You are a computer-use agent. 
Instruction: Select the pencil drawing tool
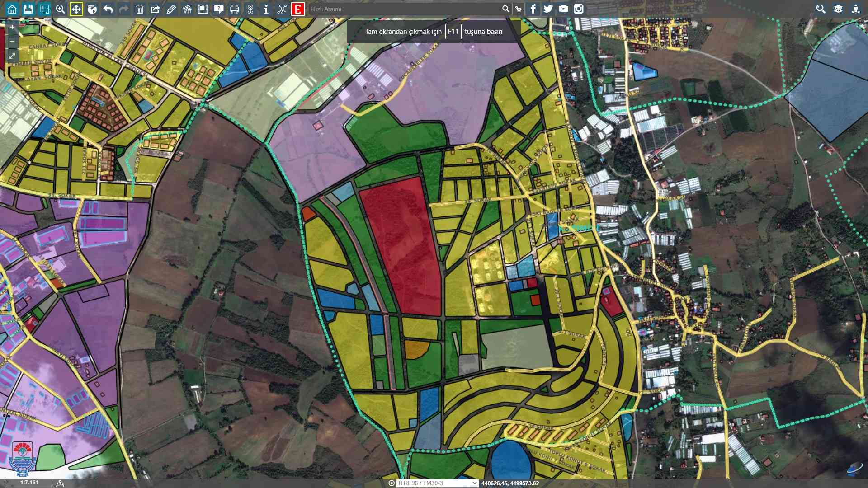click(171, 9)
